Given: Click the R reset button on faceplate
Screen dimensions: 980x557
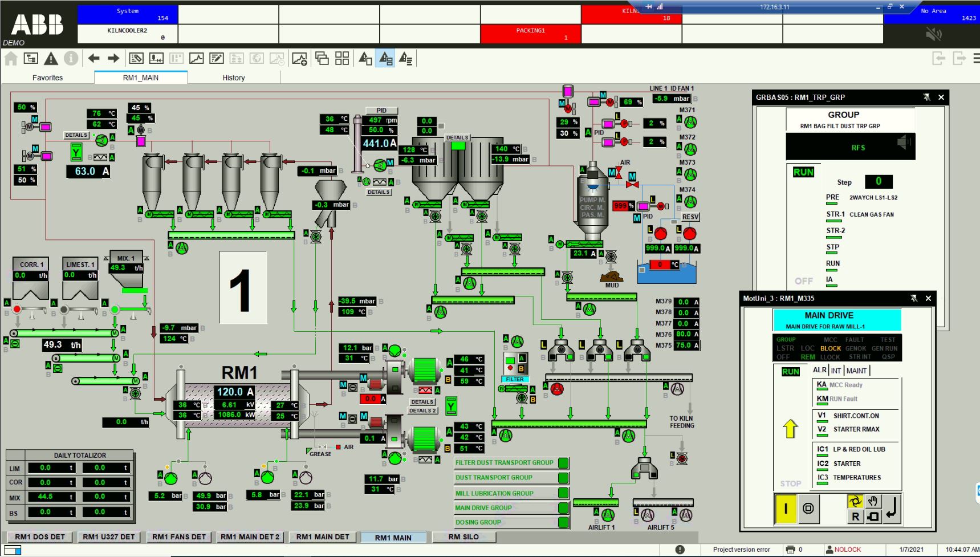Looking at the screenshot, I should 855,517.
